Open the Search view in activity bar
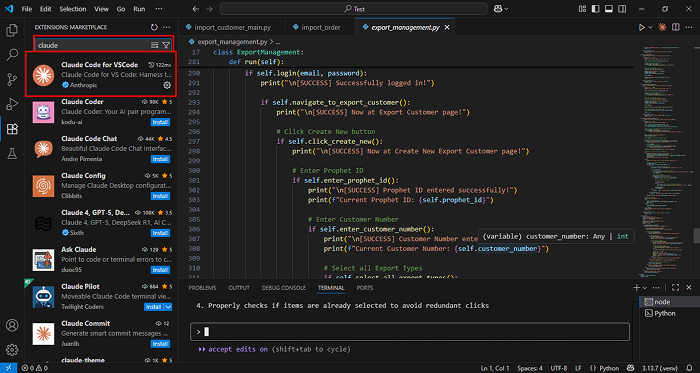Image resolution: width=700 pixels, height=373 pixels. (x=12, y=55)
